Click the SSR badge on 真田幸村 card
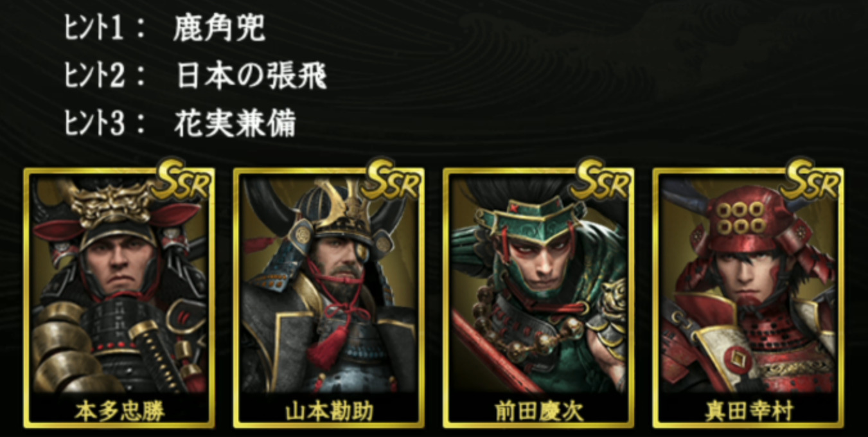 (810, 181)
